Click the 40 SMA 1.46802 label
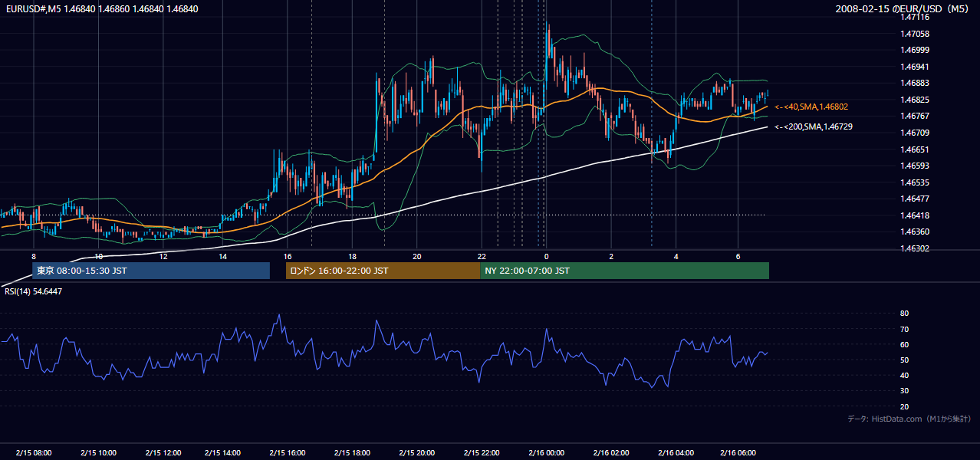 [x=811, y=107]
